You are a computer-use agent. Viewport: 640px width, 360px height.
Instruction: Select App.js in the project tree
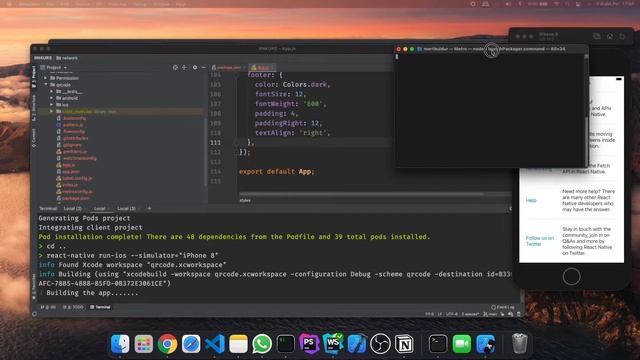(69, 165)
